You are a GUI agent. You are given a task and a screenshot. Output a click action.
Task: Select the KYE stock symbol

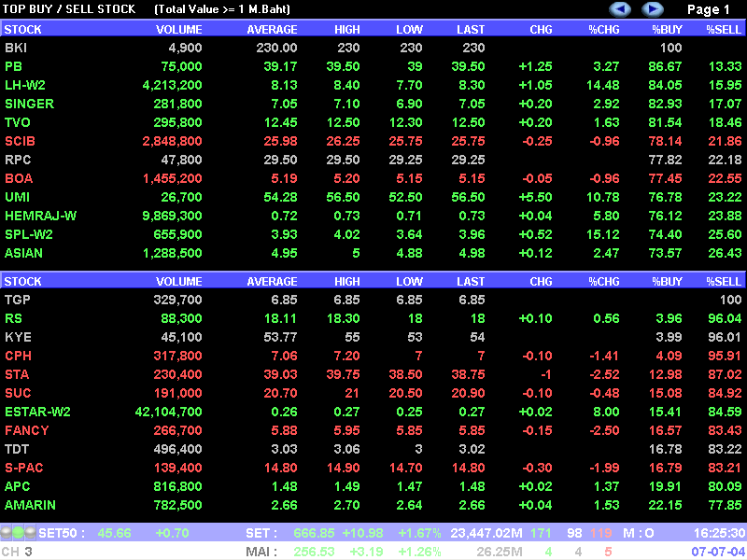coord(18,337)
